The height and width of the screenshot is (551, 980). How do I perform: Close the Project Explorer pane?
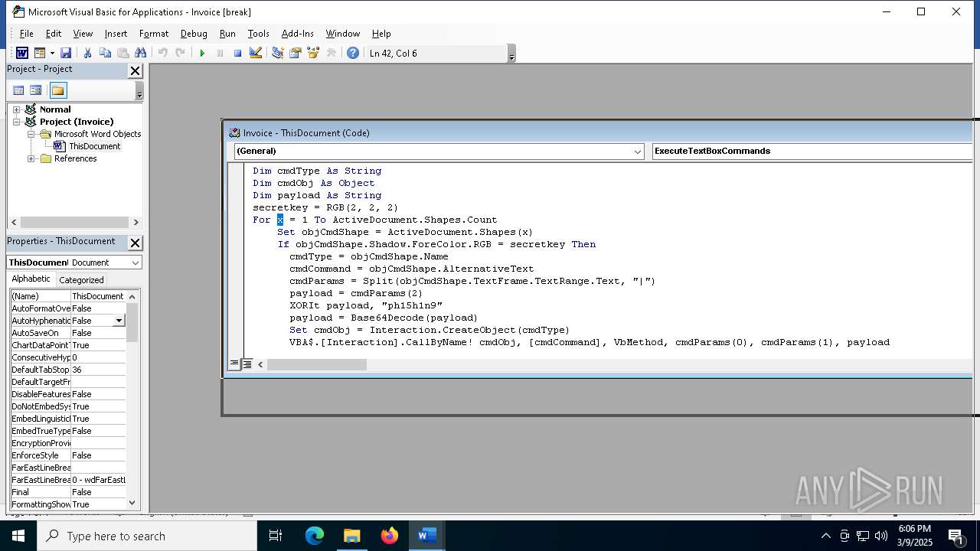[135, 71]
